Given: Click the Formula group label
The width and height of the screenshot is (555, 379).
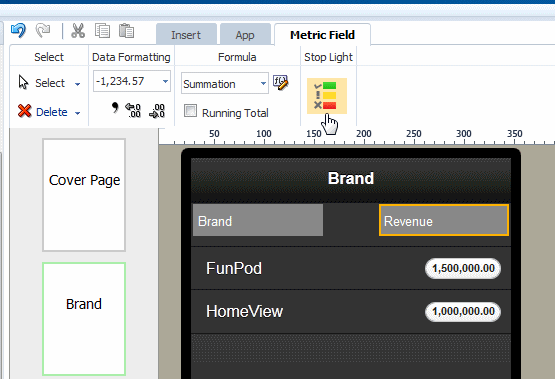Looking at the screenshot, I should [237, 57].
